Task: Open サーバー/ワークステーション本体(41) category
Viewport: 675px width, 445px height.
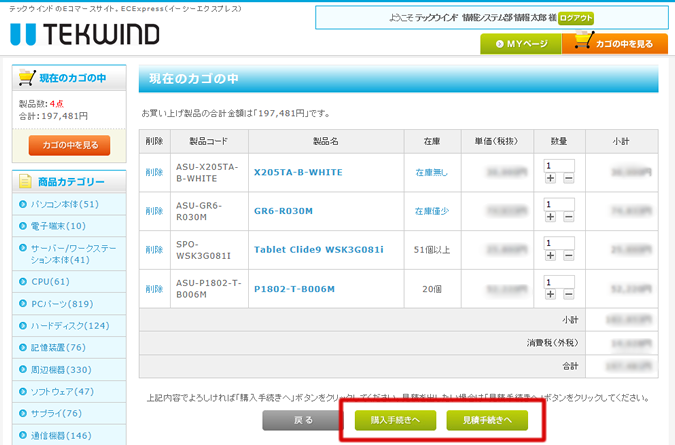Action: pos(73,254)
